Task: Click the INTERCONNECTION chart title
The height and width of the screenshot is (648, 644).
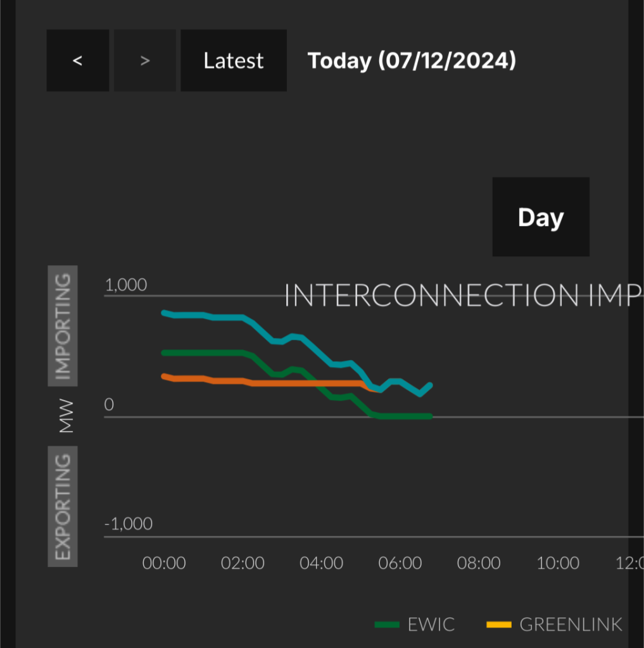Action: [x=464, y=295]
